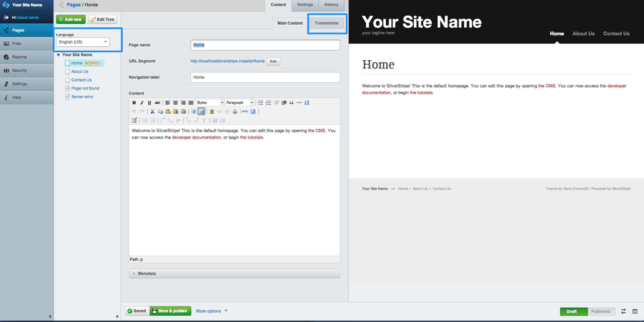The height and width of the screenshot is (322, 644).
Task: Insert a special character with the omega icon
Action: pos(307,103)
